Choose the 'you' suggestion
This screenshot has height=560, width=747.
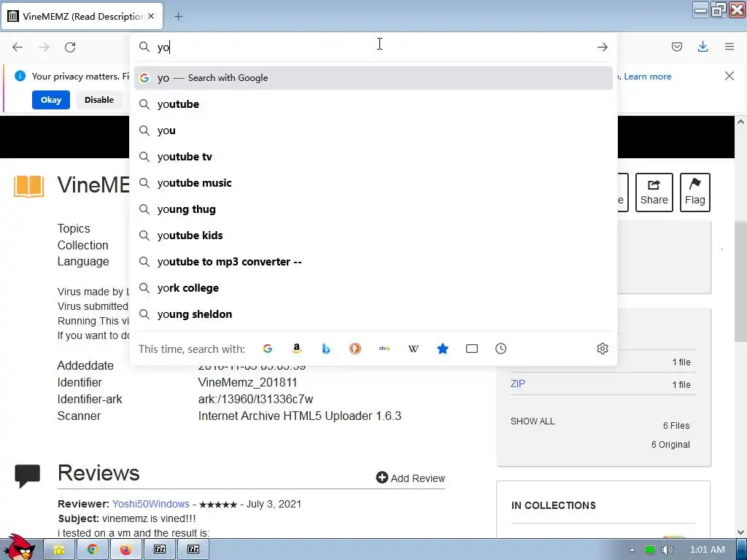tap(373, 131)
